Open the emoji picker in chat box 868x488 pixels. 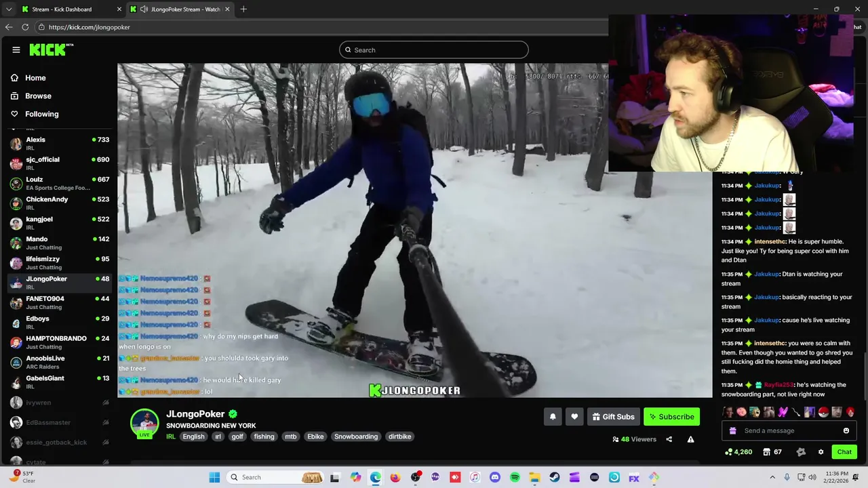846,430
